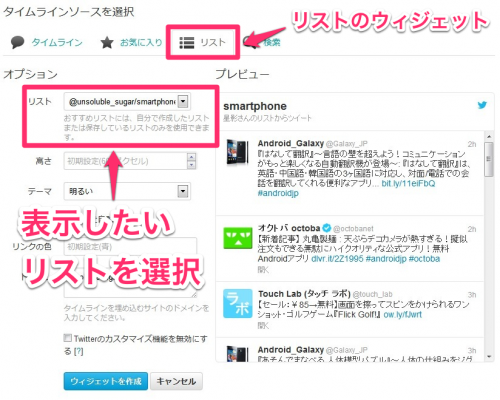Decrease height with the stepper down arrow
The height and width of the screenshot is (400, 500).
pos(191,165)
